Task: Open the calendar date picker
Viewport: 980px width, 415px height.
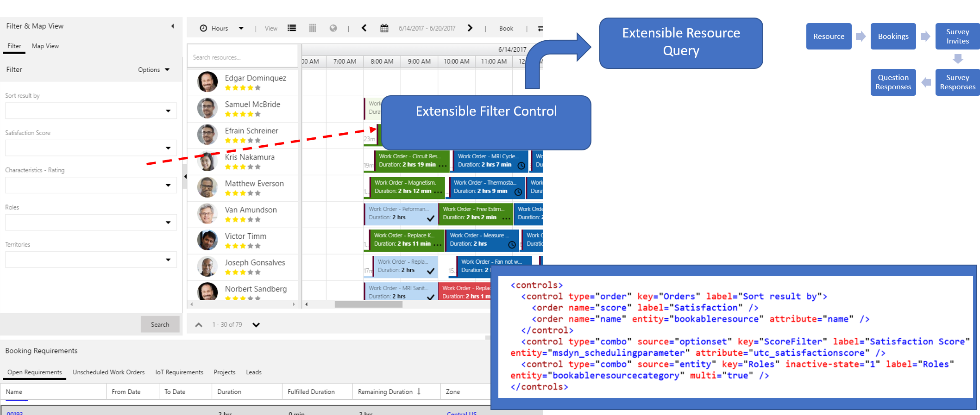Action: click(x=384, y=28)
